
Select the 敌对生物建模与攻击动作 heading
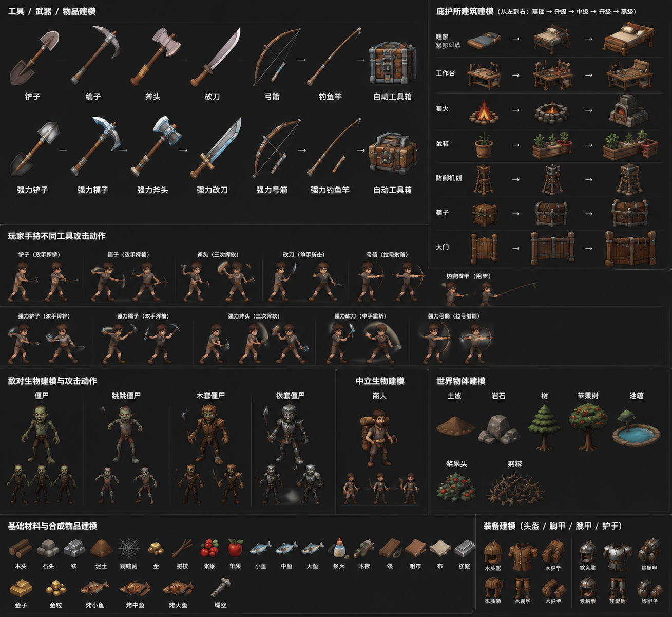(x=52, y=381)
